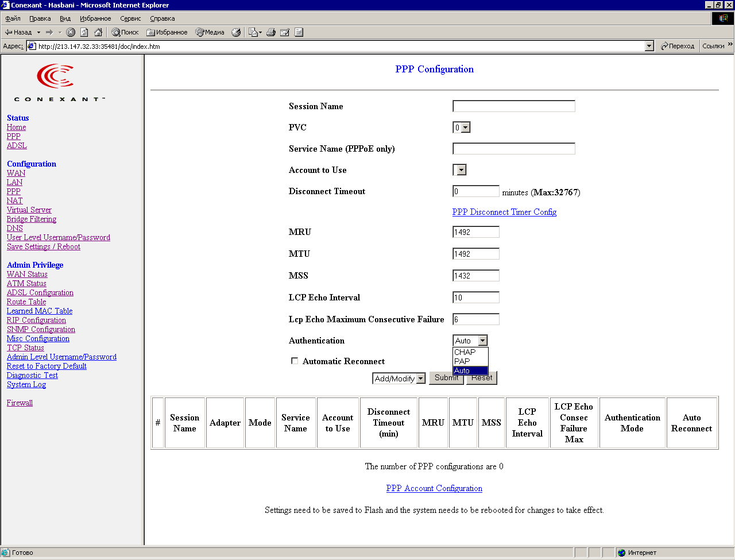
Task: Open the Learned MAC Table link
Action: click(x=40, y=311)
